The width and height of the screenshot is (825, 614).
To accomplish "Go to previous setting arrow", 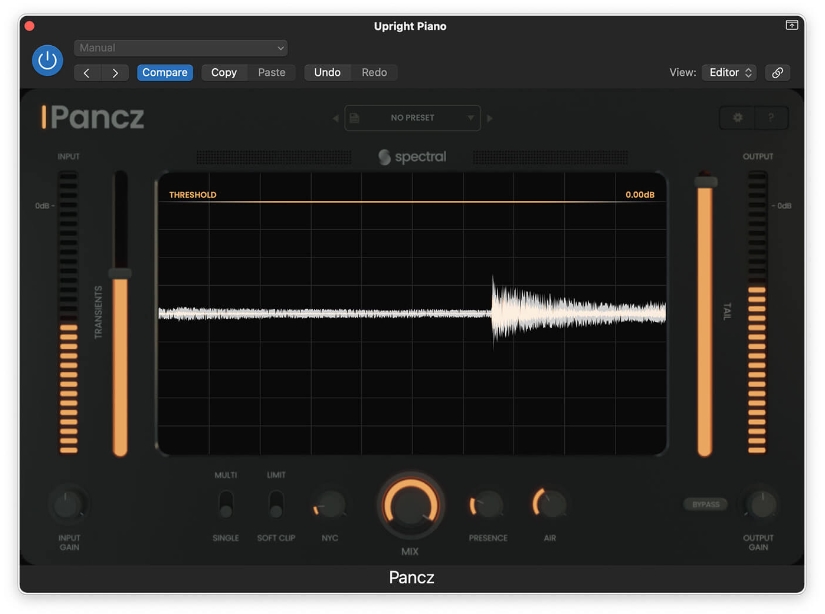I will click(87, 73).
